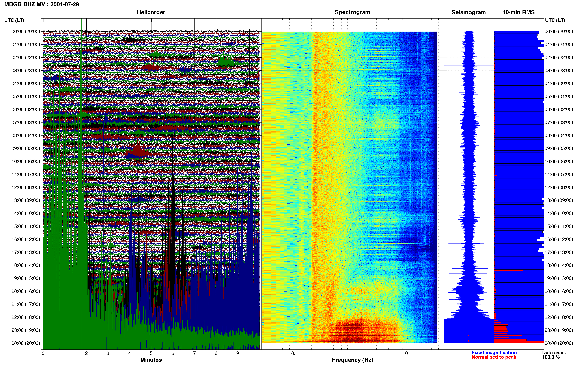
Task: Click the Data avail. 100.0 % text
Action: coord(554,355)
